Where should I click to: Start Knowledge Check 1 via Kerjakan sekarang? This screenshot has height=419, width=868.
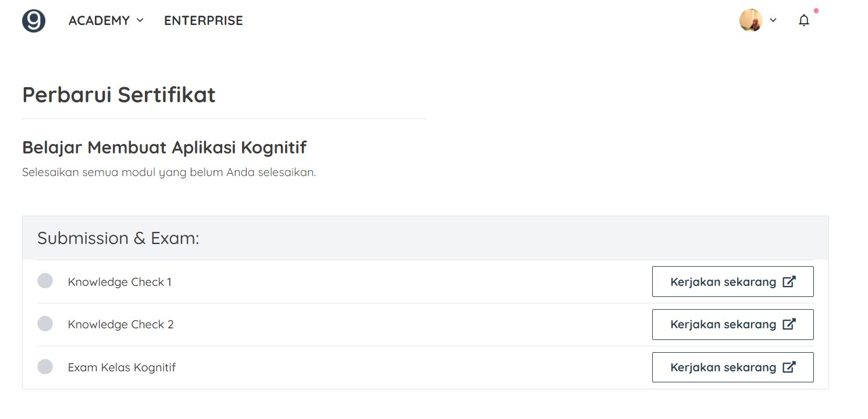pyautogui.click(x=732, y=282)
